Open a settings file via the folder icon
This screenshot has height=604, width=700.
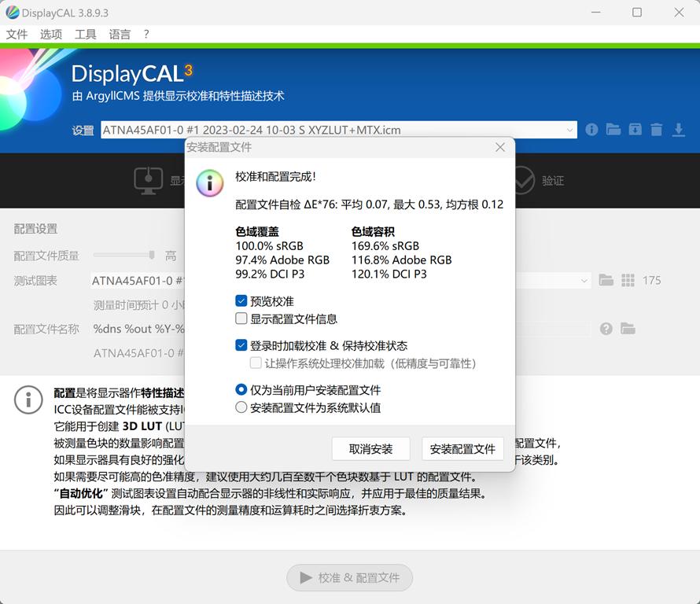(613, 129)
